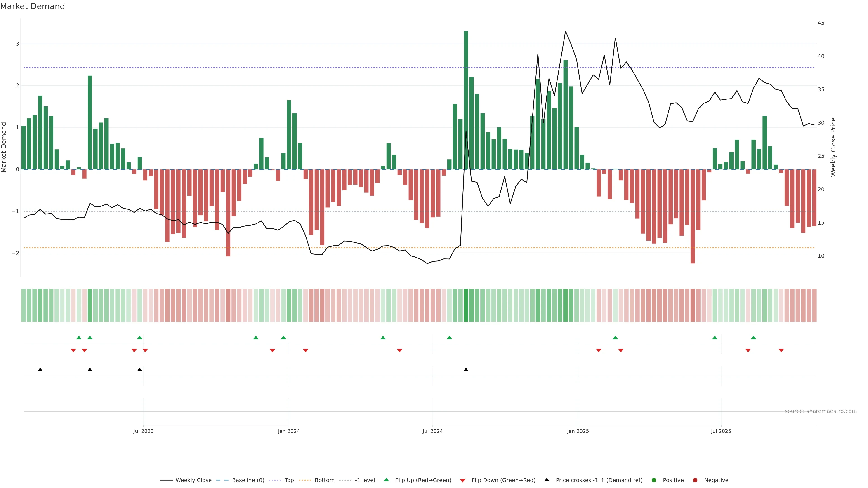This screenshot has width=868, height=488.
Task: Click the Market Demand chart title
Action: (x=33, y=6)
